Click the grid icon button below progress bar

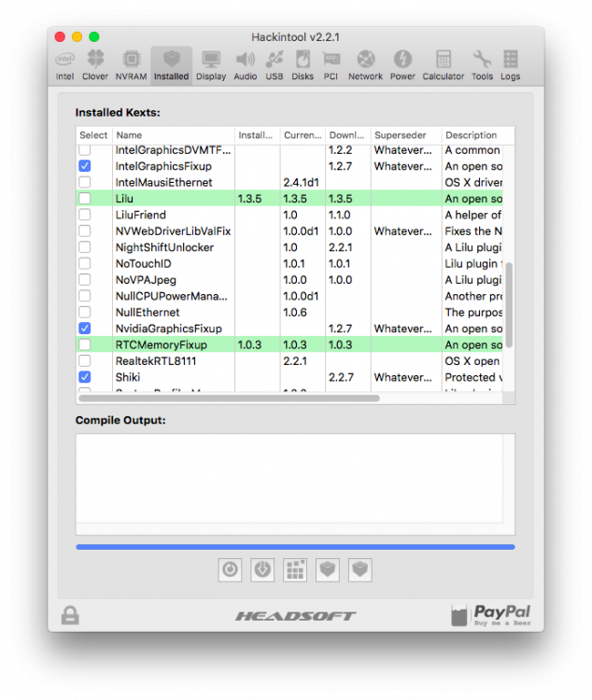[x=295, y=569]
